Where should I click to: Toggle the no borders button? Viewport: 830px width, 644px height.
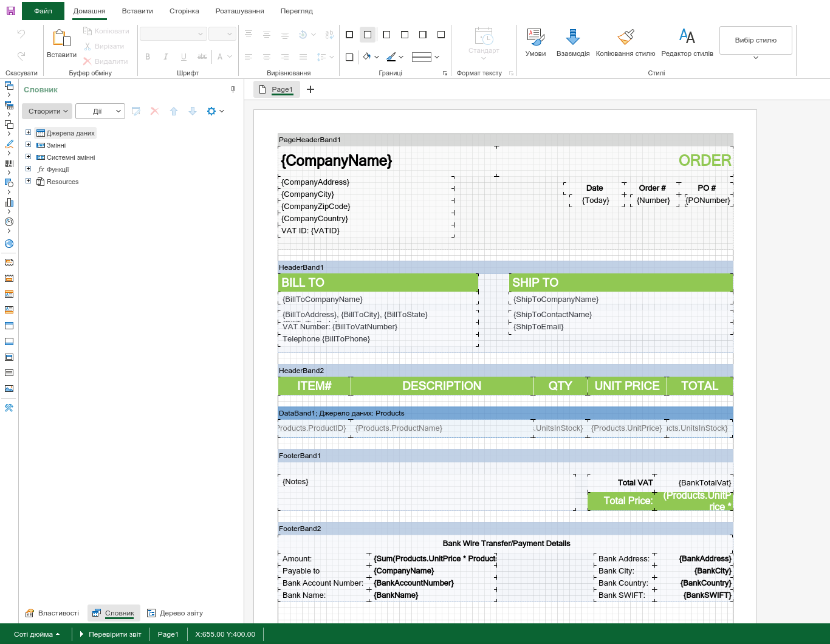tap(368, 35)
